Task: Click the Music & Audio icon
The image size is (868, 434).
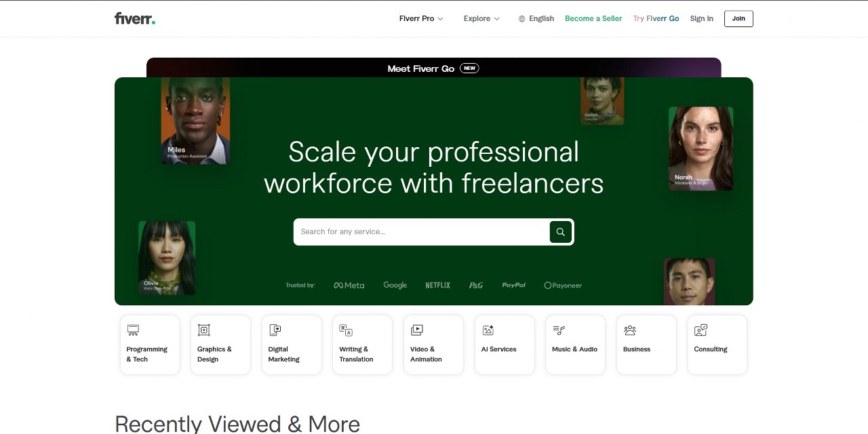Action: coord(559,330)
